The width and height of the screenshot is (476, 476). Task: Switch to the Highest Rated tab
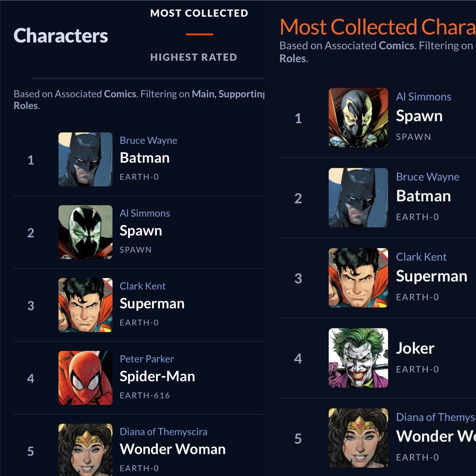(x=194, y=57)
